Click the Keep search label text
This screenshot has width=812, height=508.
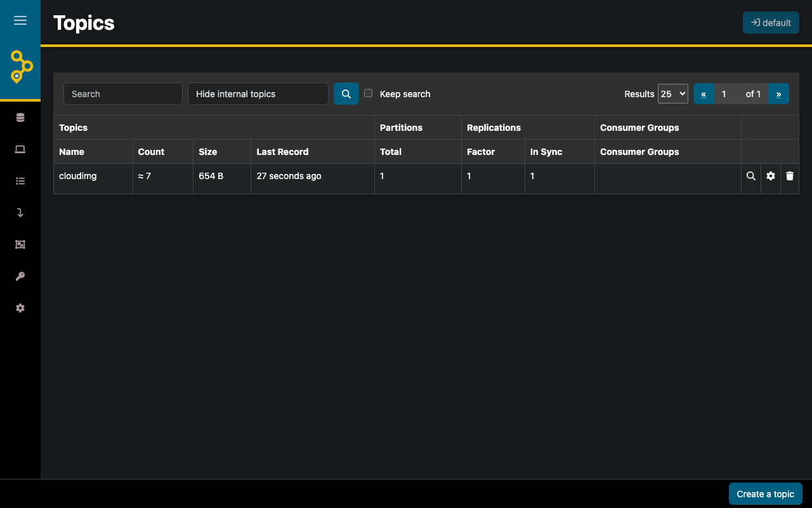point(405,94)
